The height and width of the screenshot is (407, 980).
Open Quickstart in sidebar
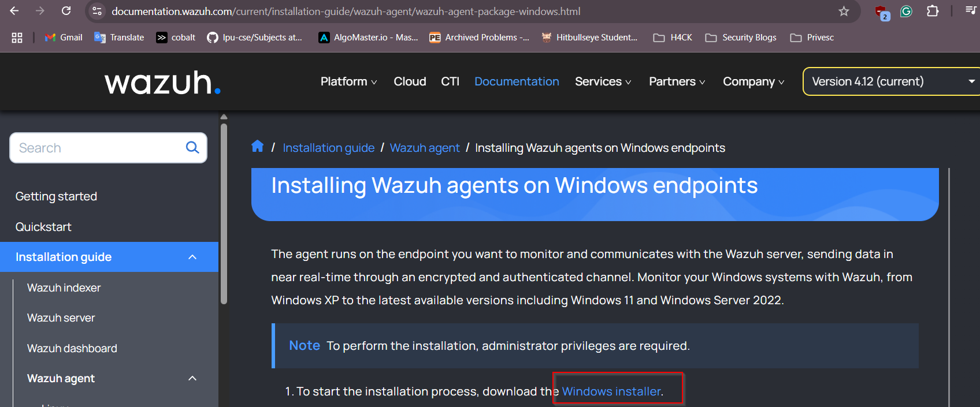(x=43, y=227)
